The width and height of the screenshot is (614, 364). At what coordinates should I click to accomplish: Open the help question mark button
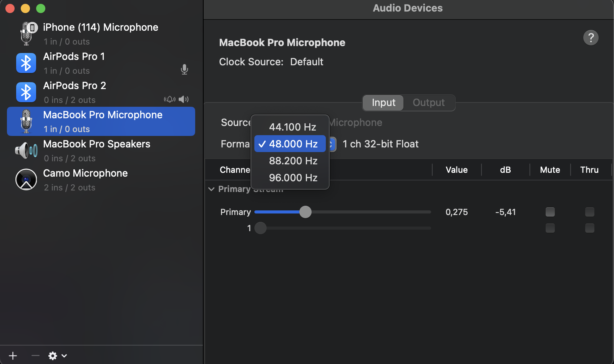pos(591,38)
